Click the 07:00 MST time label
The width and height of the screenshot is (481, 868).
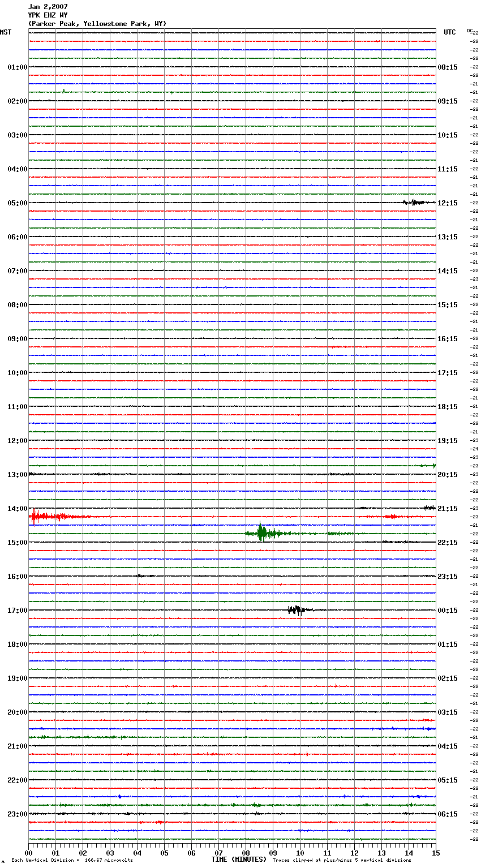click(18, 271)
